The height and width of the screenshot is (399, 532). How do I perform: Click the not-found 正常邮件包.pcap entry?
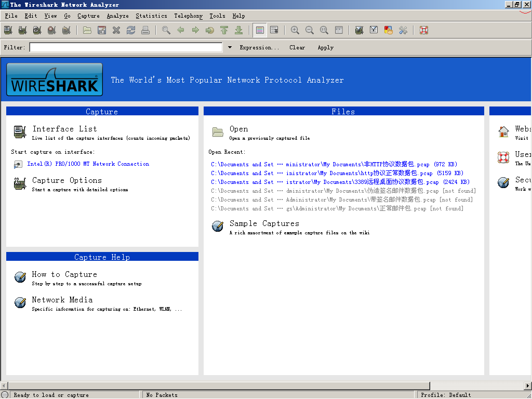tap(337, 208)
